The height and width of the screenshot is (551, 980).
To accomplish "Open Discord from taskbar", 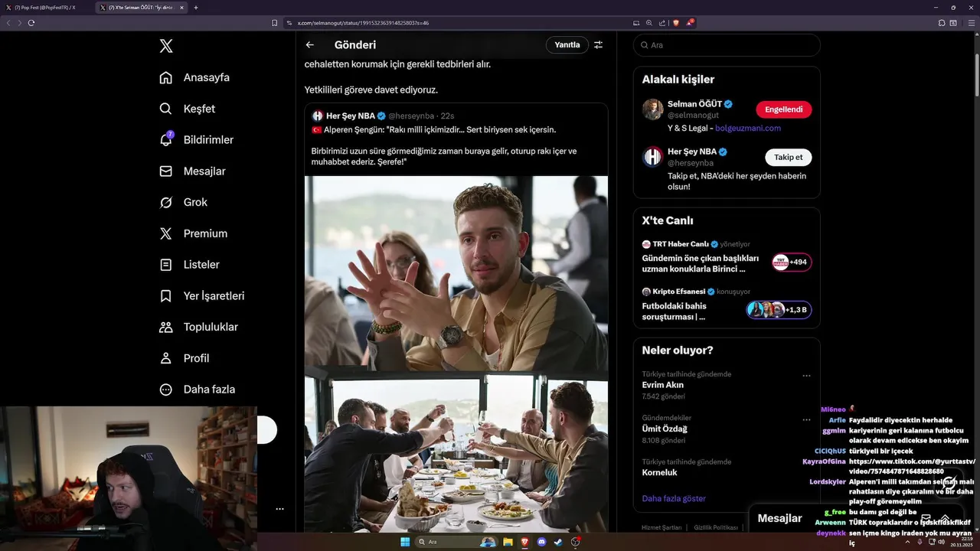I will click(542, 542).
